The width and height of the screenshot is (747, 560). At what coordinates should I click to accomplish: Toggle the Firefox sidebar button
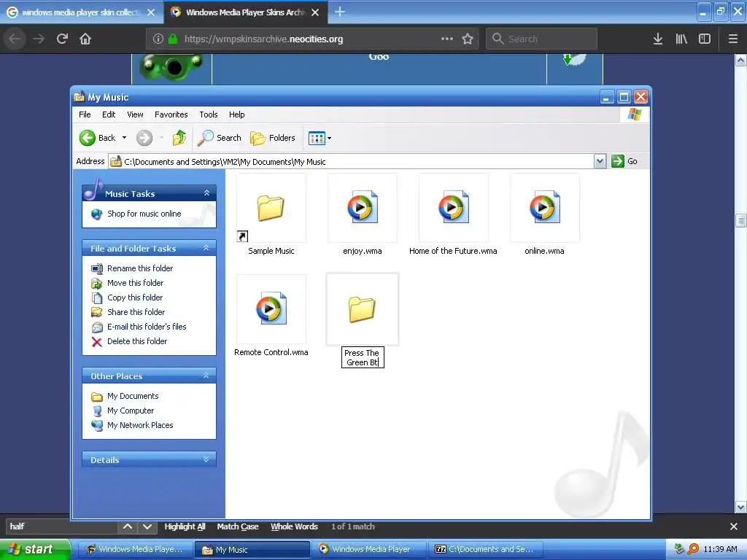point(705,39)
